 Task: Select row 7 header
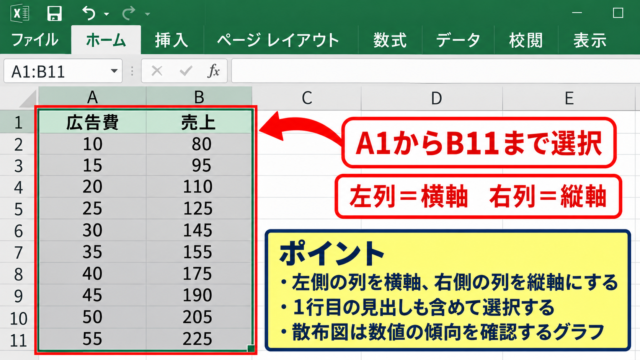click(x=19, y=252)
